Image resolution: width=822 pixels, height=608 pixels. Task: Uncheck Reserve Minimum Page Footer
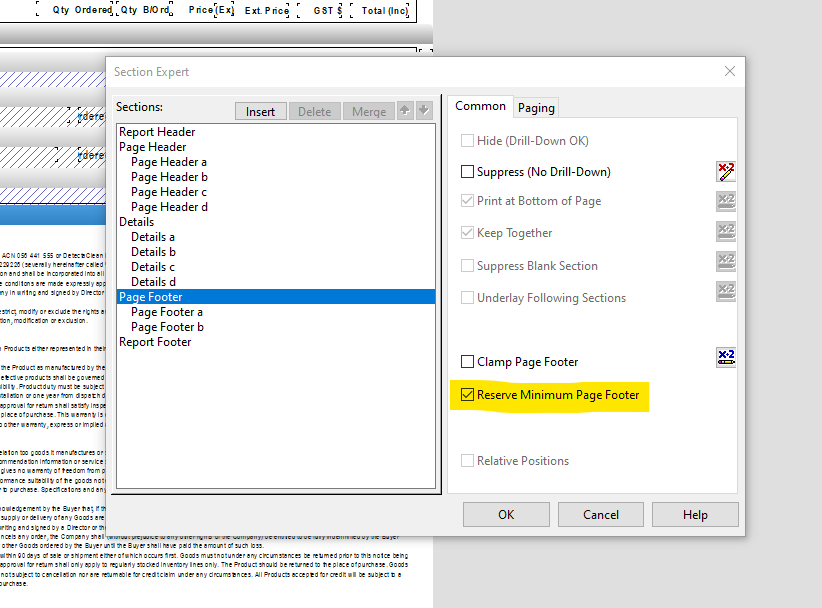point(467,395)
